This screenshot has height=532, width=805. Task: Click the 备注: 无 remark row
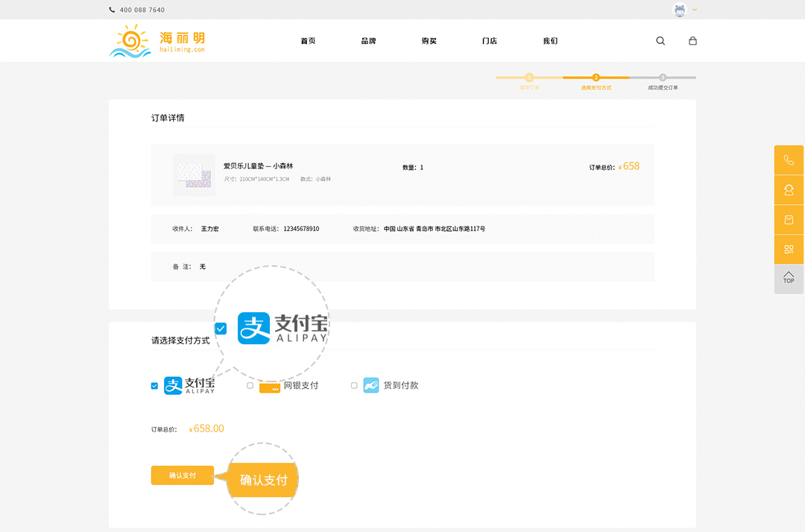(402, 267)
